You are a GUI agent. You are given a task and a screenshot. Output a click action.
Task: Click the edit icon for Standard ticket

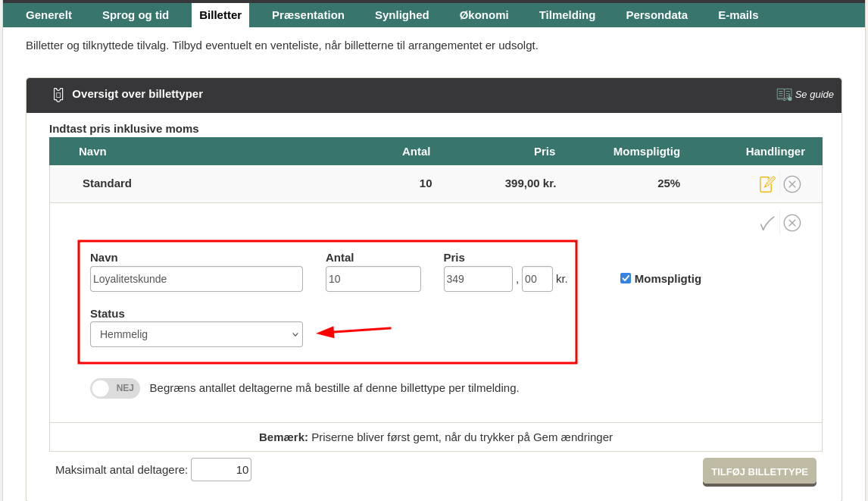click(x=767, y=184)
